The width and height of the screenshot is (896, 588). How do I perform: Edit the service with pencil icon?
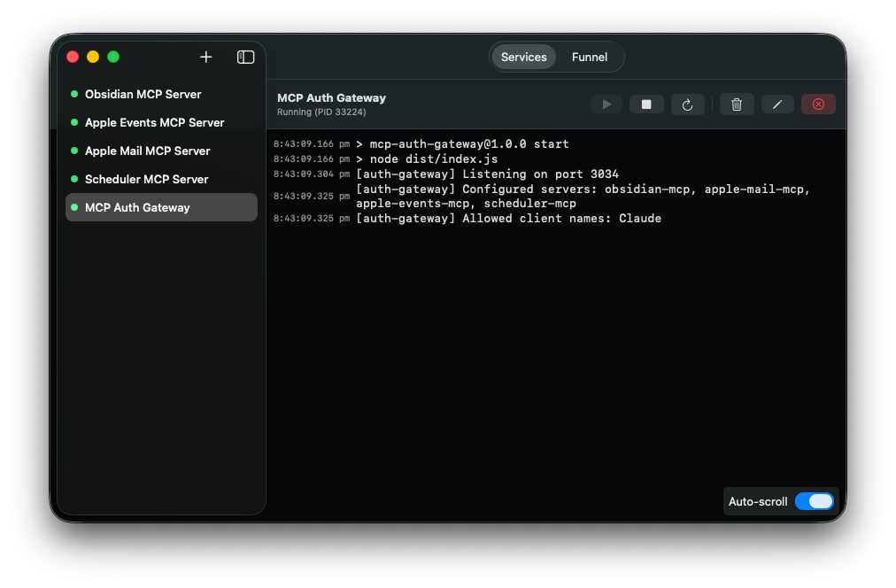point(777,104)
